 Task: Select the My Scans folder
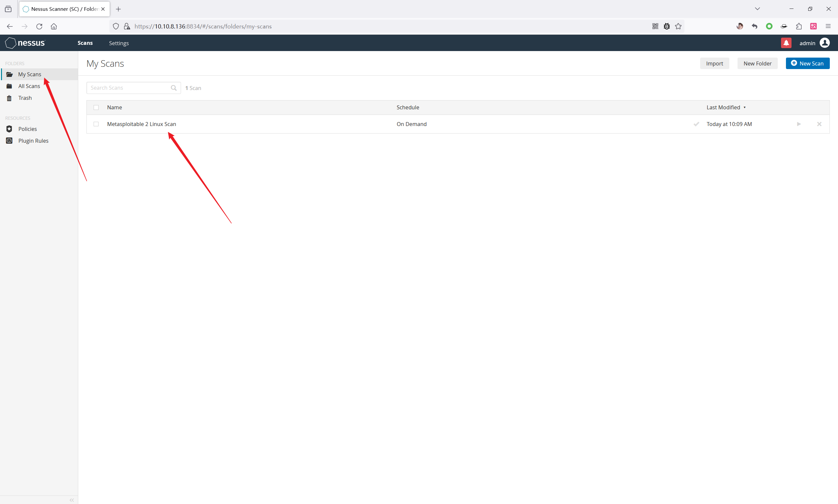click(39, 74)
